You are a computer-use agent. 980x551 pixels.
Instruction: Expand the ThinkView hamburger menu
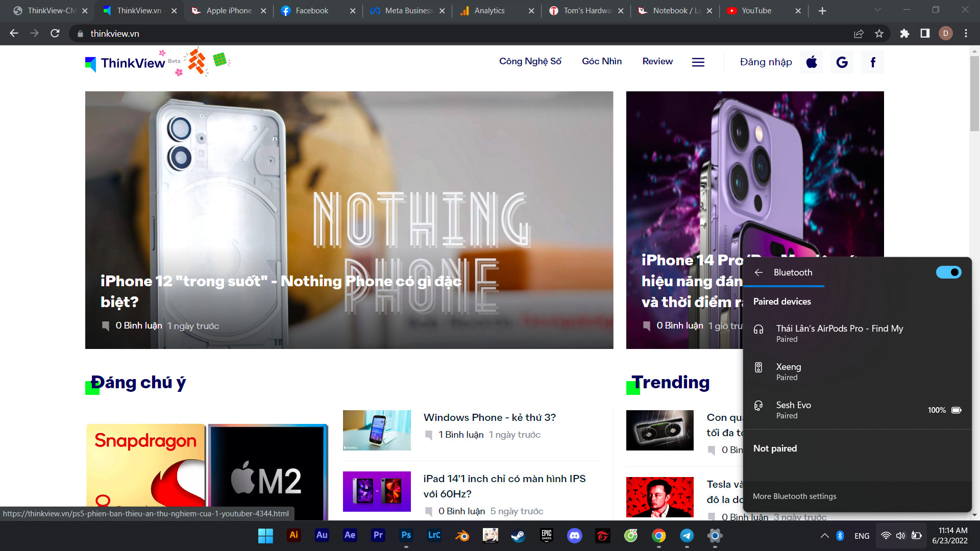(698, 62)
